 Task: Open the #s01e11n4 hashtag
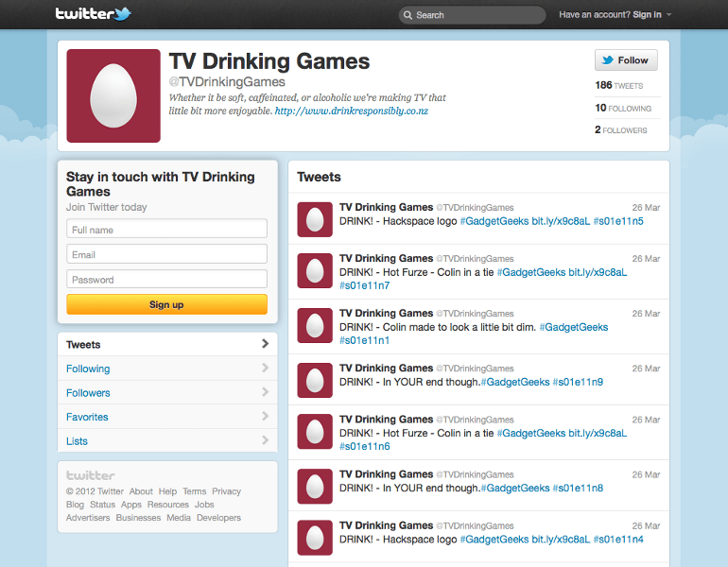point(618,540)
